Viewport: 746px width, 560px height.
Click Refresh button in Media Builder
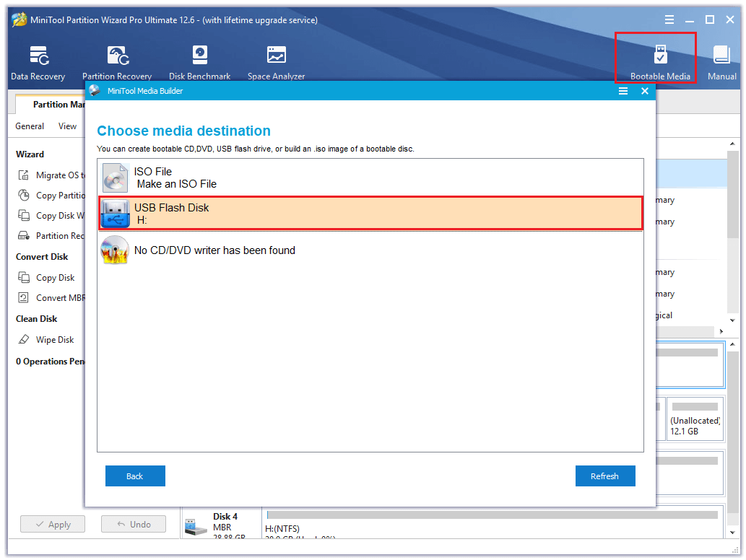tap(605, 476)
